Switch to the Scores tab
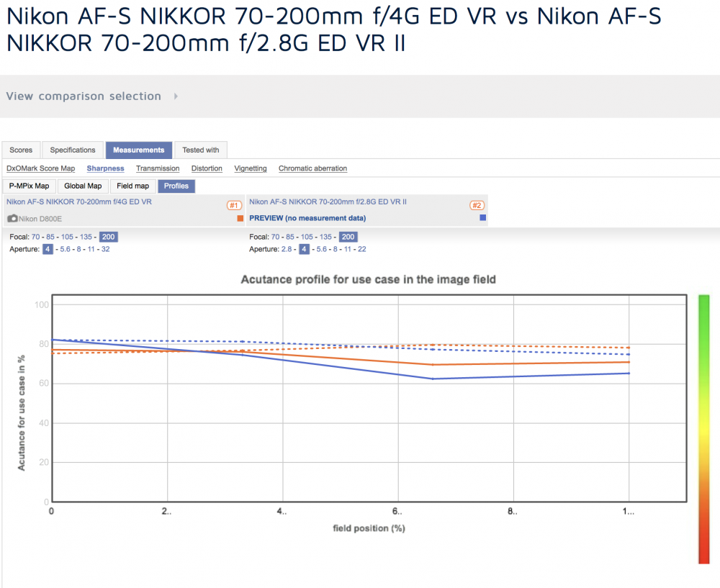 pyautogui.click(x=21, y=150)
